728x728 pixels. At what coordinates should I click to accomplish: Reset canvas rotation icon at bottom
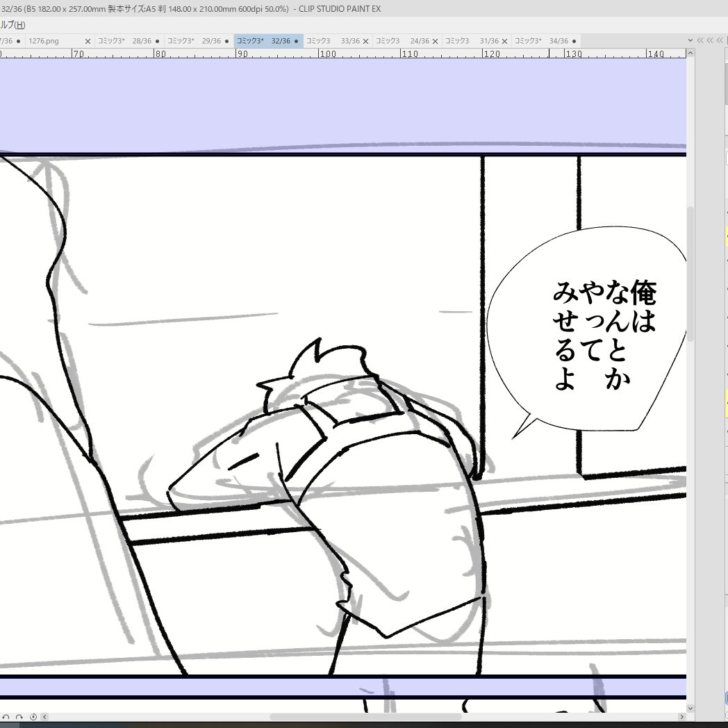(x=33, y=717)
